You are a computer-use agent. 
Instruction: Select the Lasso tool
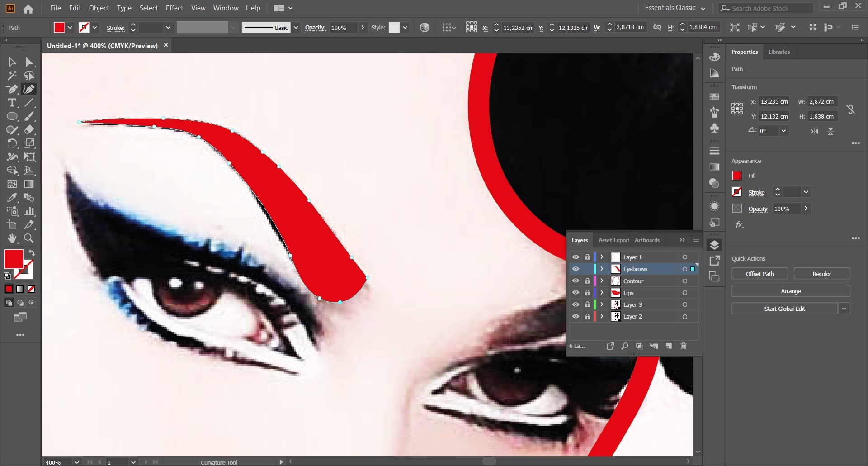[x=29, y=76]
